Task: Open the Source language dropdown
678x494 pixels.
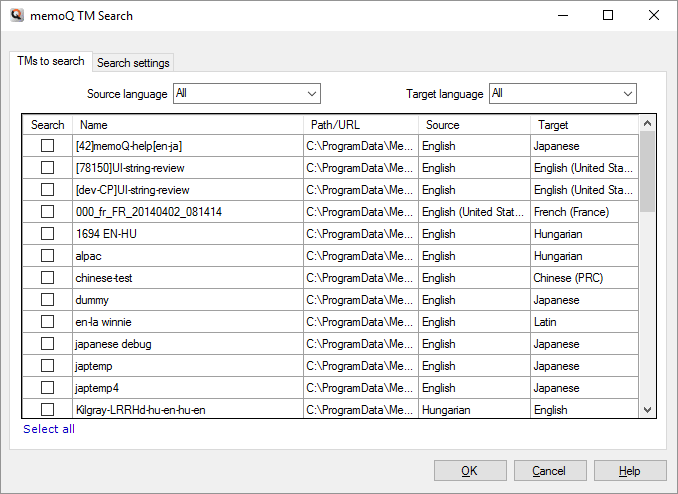Action: (x=246, y=94)
